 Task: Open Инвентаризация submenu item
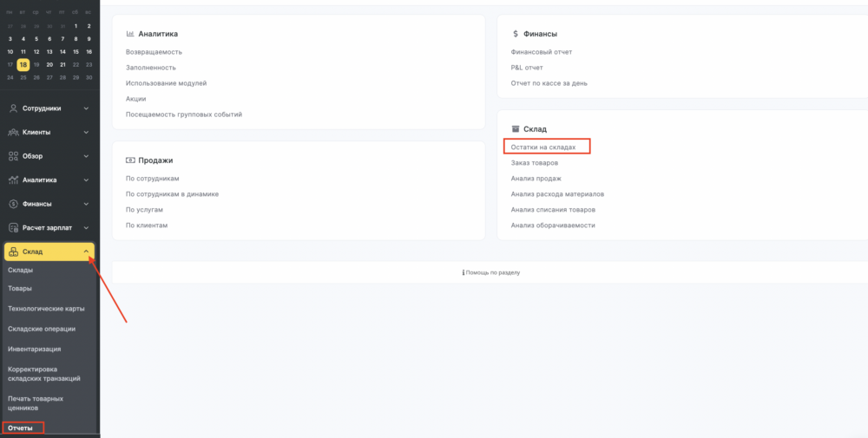[35, 349]
